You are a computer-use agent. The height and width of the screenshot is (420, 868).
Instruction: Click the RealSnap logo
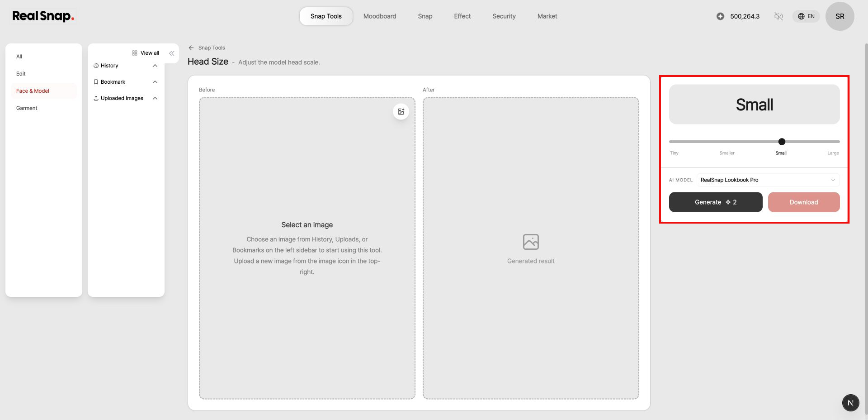[43, 16]
